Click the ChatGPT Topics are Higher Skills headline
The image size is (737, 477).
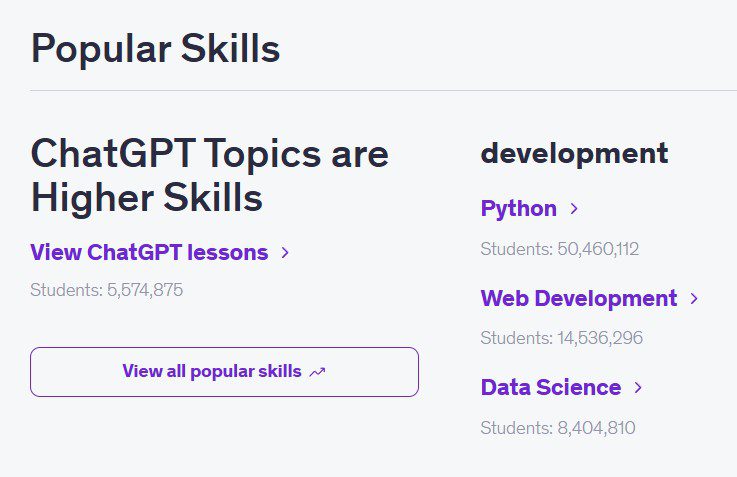(209, 176)
